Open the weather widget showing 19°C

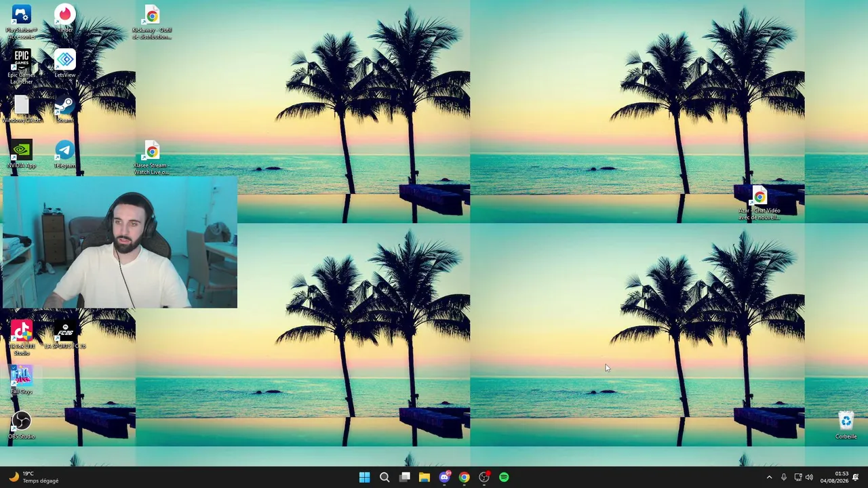(34, 477)
